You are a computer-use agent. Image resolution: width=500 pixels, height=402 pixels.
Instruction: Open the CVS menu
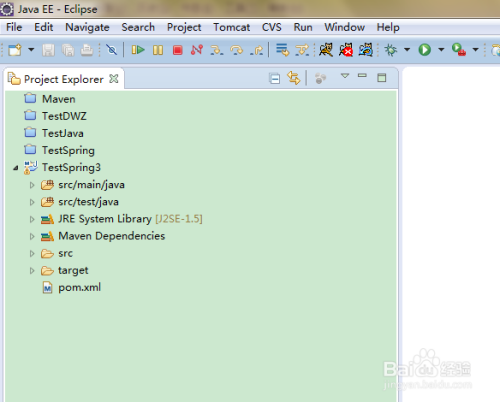(x=272, y=27)
